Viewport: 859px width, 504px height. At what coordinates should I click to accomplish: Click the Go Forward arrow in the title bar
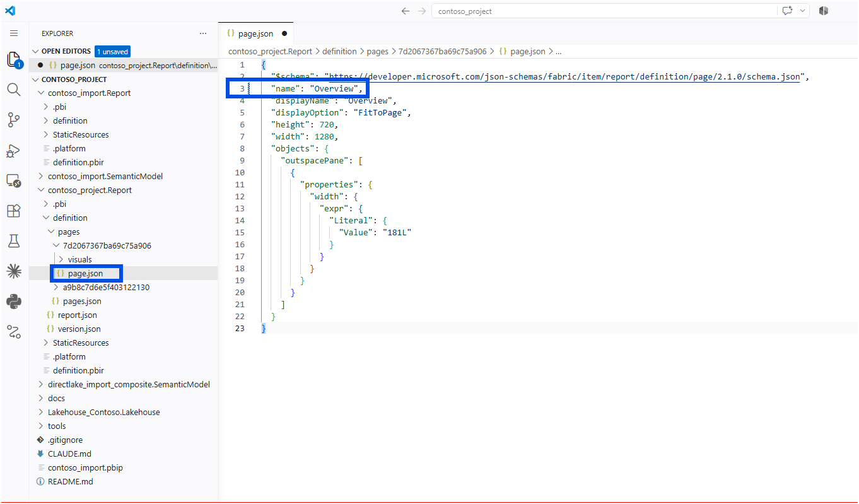point(422,11)
